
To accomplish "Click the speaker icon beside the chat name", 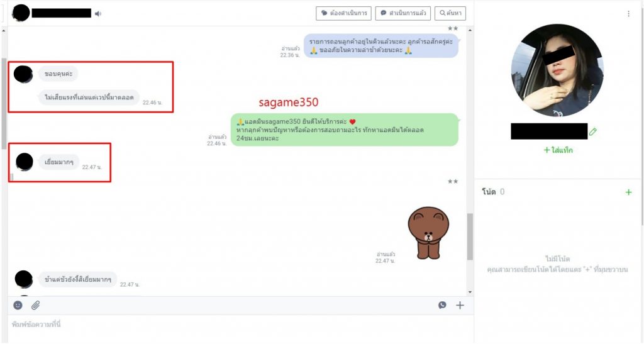I will [x=98, y=14].
